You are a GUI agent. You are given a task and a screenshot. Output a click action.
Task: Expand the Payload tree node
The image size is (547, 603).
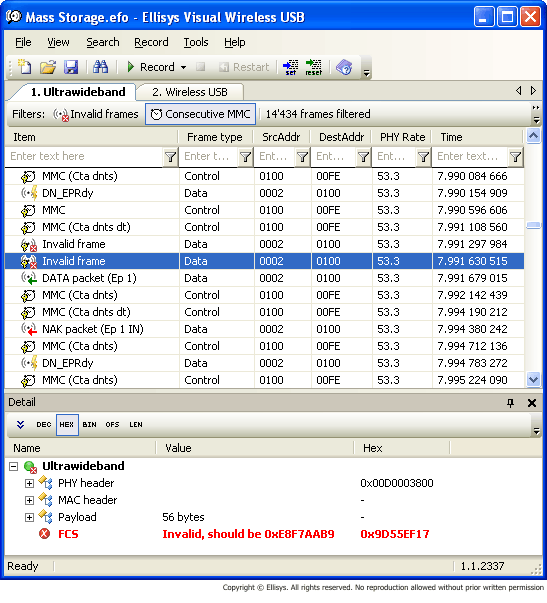[x=29, y=517]
